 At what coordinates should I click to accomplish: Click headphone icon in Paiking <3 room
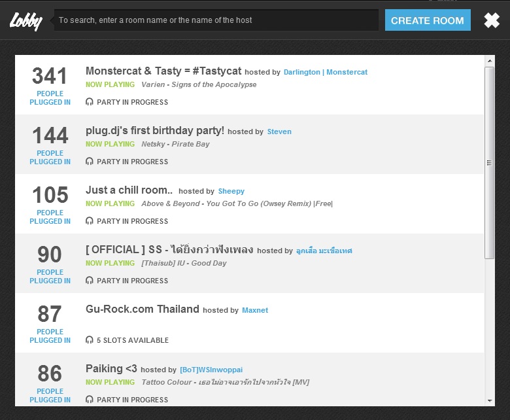pos(89,400)
